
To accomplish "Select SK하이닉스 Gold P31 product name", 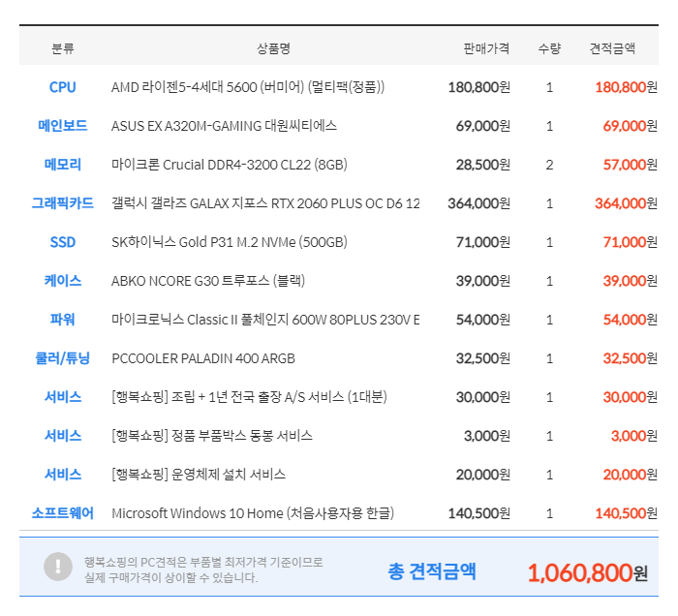I will pyautogui.click(x=230, y=242).
